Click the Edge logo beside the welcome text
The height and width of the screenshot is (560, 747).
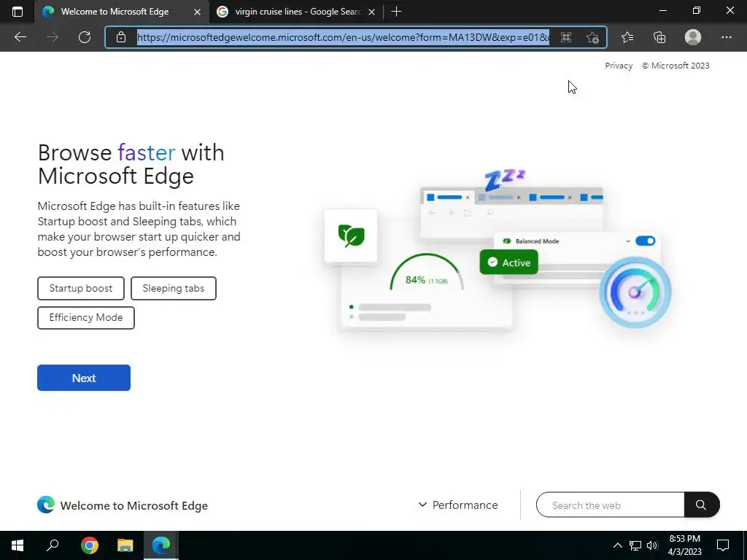(46, 505)
